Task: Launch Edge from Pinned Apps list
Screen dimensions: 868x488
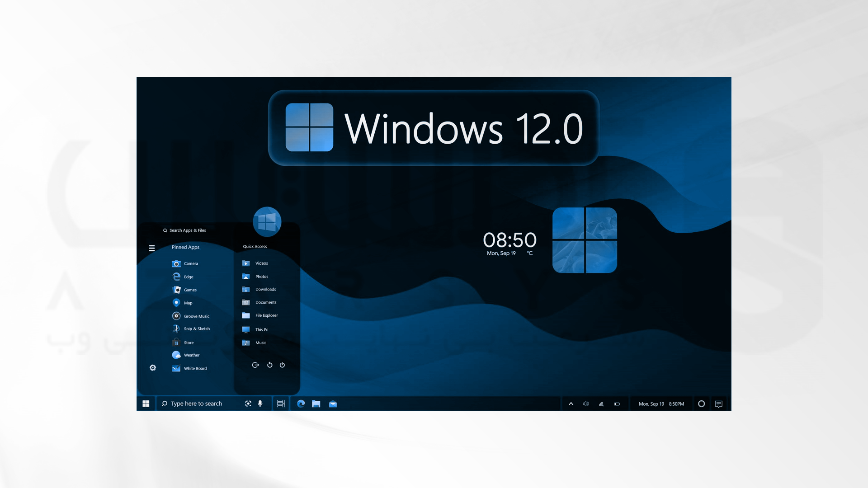Action: (x=183, y=277)
